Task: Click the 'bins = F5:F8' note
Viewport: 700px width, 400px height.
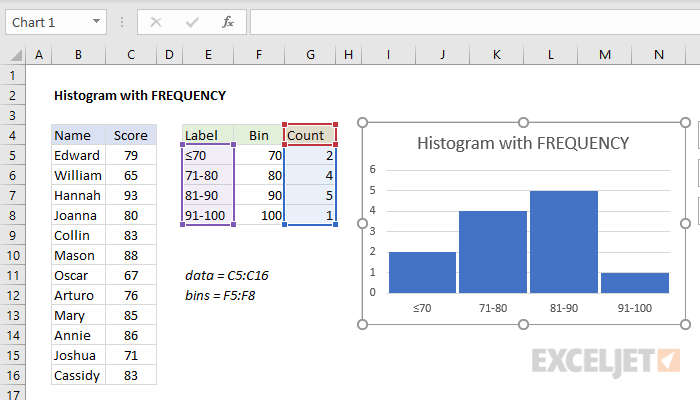Action: click(220, 296)
